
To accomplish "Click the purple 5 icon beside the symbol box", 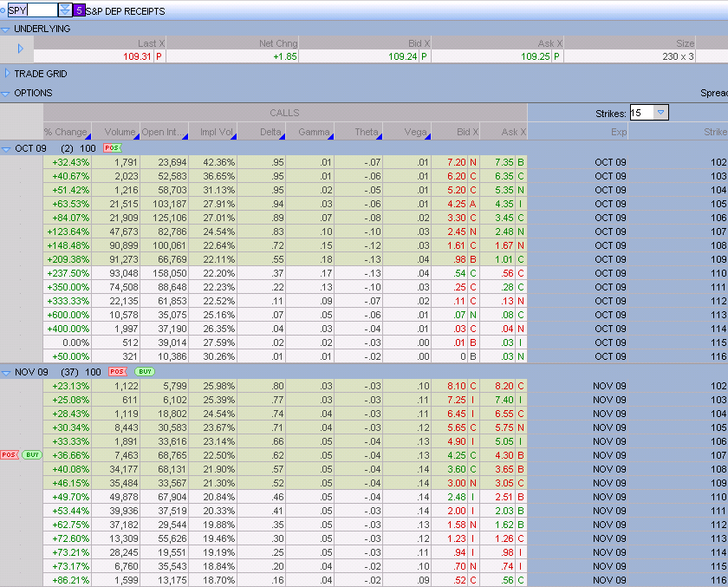I will tap(79, 10).
